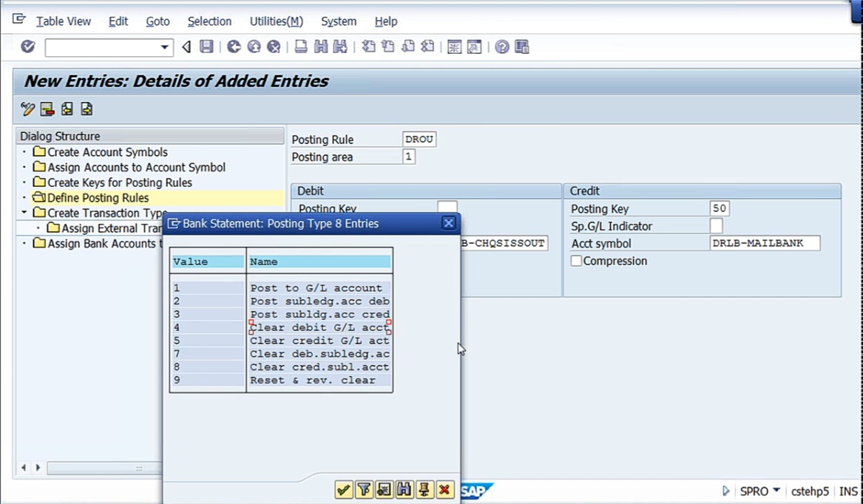
Task: Open the SPRO dropdown in status bar
Action: pyautogui.click(x=776, y=490)
